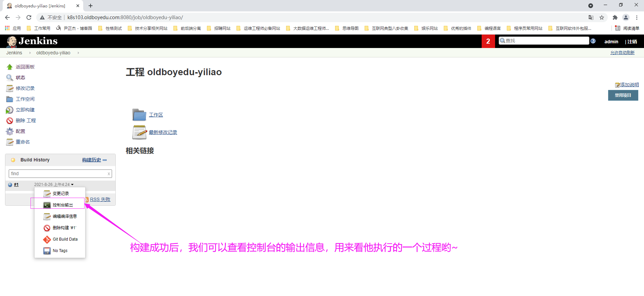Click the Build Now clock icon
Viewport: 644px width, 296px height.
10,110
